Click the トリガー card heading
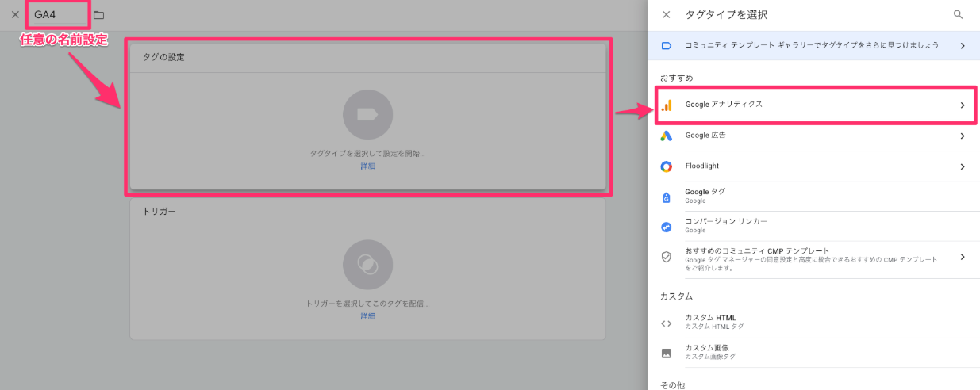This screenshot has height=390, width=980. 159,212
